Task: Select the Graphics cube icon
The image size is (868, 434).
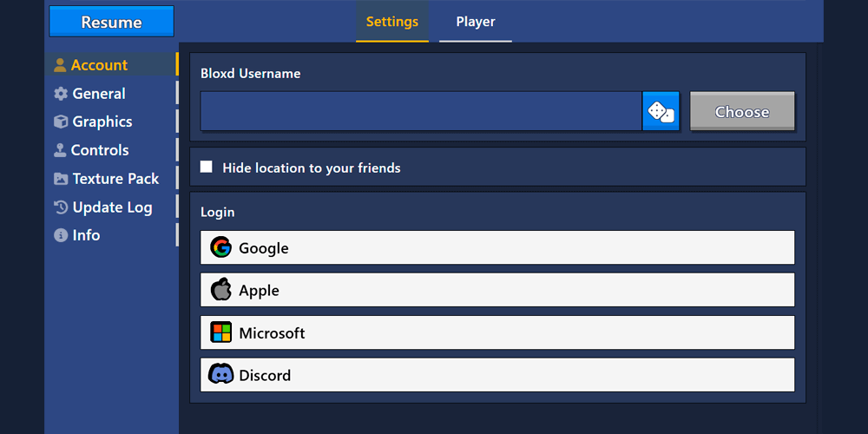Action: [61, 122]
